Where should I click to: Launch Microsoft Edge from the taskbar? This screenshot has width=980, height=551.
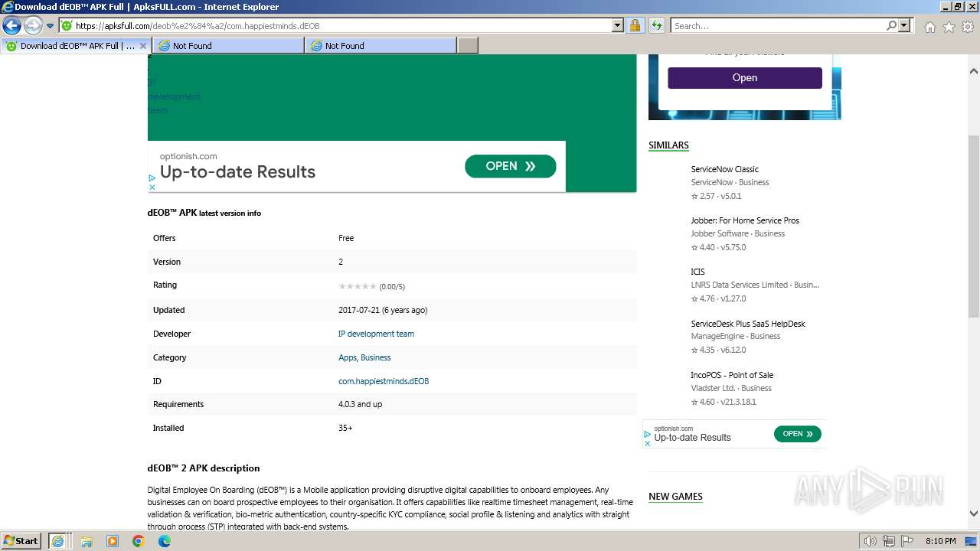click(x=165, y=541)
